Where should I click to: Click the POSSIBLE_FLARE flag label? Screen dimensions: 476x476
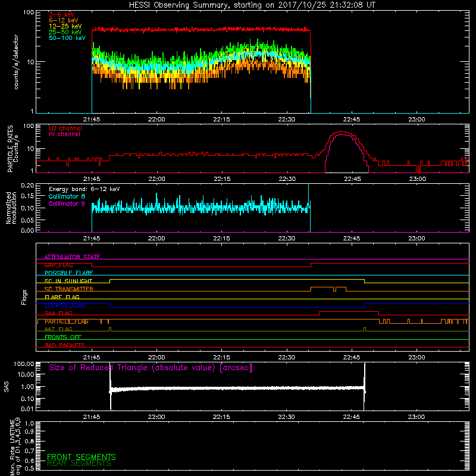(x=68, y=273)
